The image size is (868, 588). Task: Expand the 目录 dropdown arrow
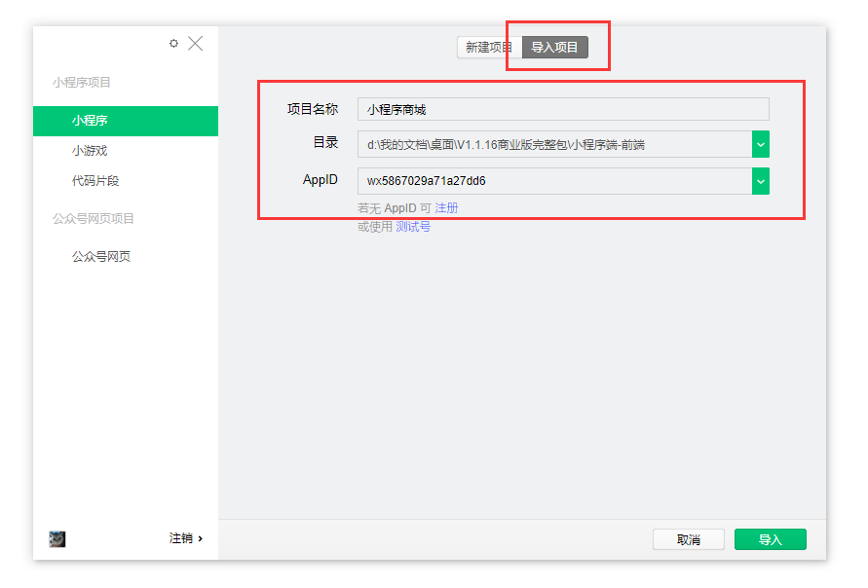(761, 145)
